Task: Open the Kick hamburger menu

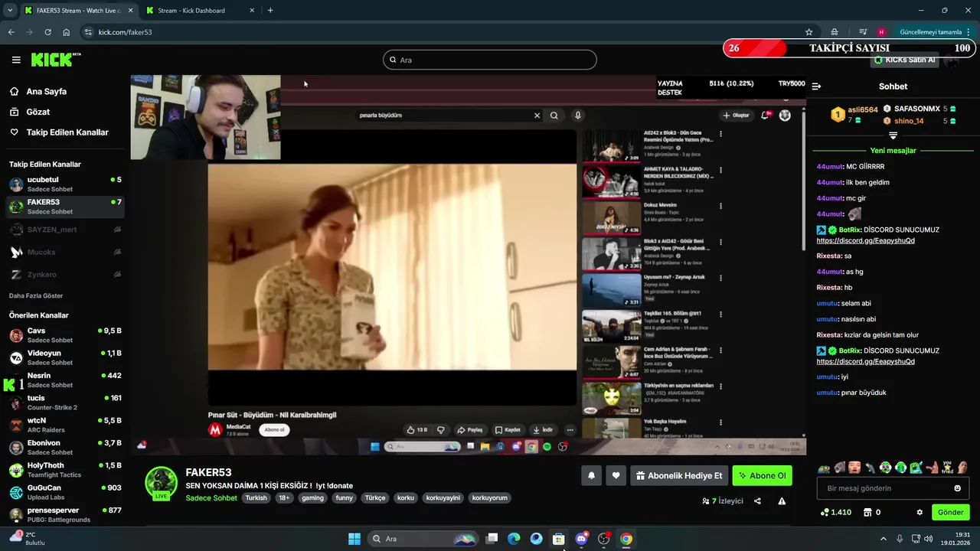Action: [16, 60]
